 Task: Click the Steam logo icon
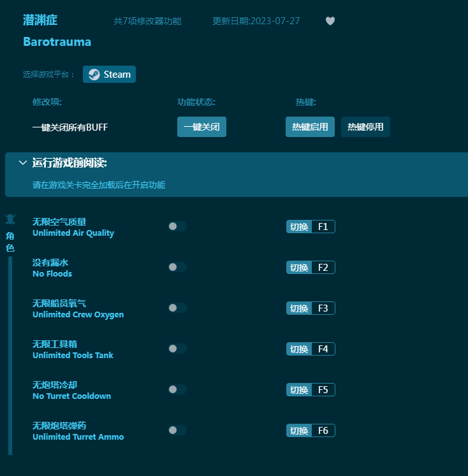click(94, 75)
